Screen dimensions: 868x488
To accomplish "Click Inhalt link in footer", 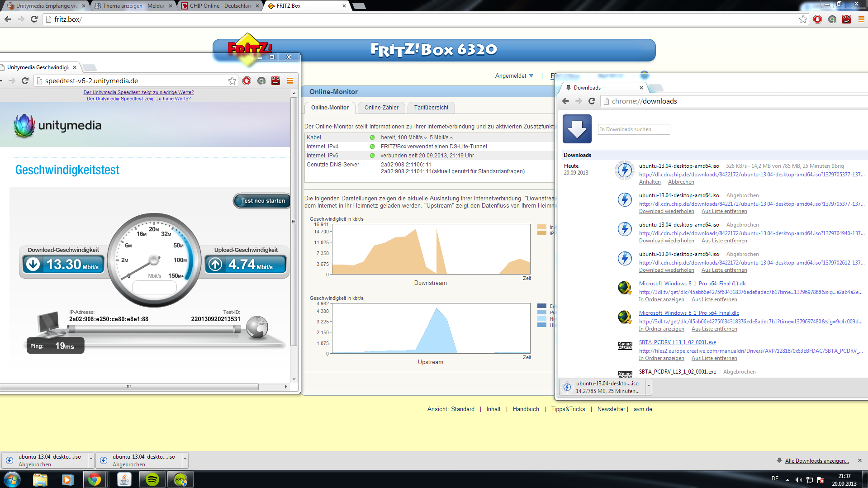I will 493,409.
